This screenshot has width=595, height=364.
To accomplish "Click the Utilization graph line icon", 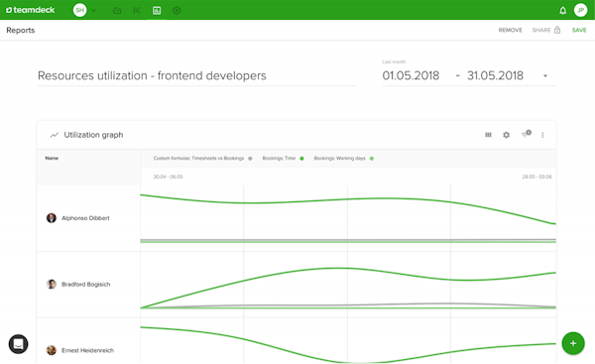I will (55, 135).
